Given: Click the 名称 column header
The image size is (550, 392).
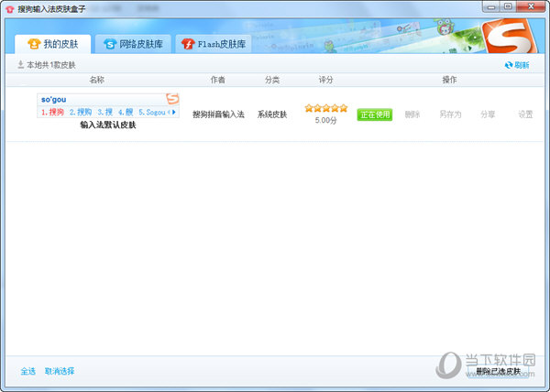Looking at the screenshot, I should pos(97,80).
